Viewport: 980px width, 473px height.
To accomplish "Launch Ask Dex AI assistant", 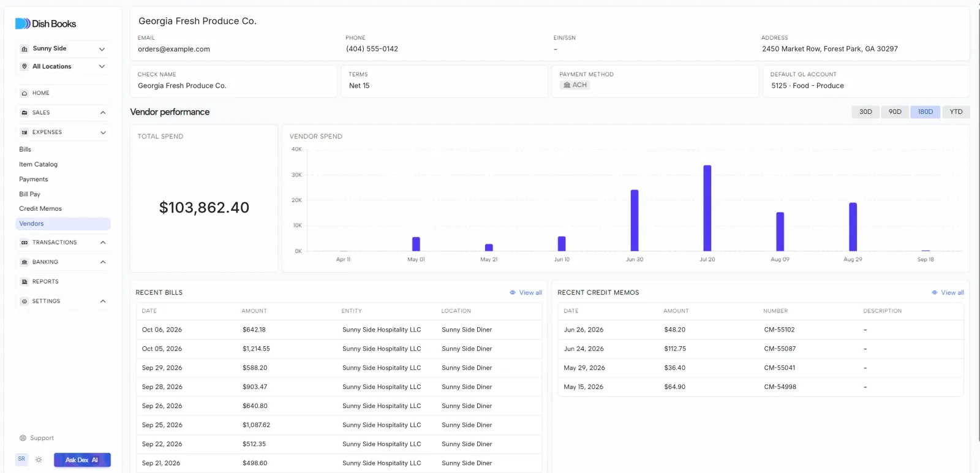I will (82, 460).
